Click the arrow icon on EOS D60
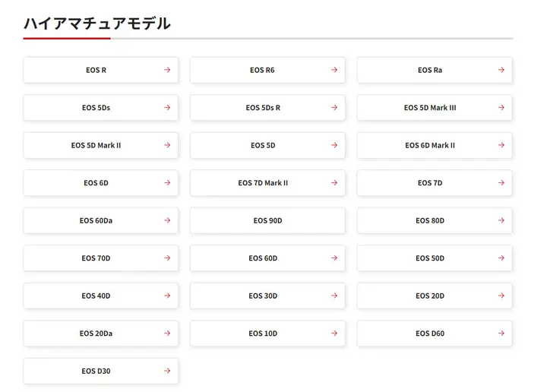Viewport: 547px width, 392px height. pos(501,334)
